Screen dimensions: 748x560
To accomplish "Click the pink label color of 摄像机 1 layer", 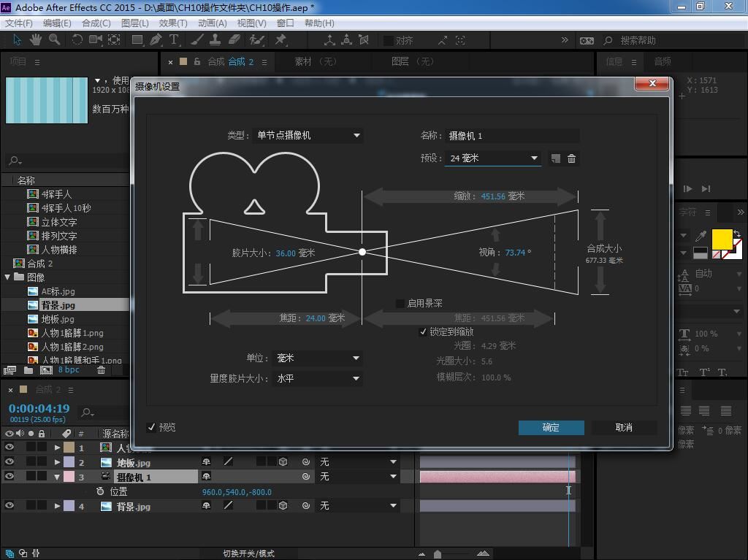I will [x=69, y=477].
